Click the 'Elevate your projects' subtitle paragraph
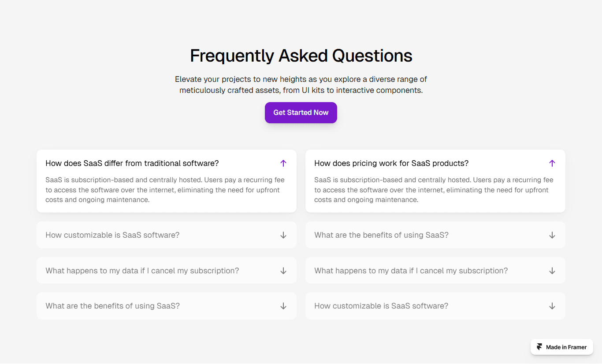This screenshot has height=364, width=602. tap(301, 85)
